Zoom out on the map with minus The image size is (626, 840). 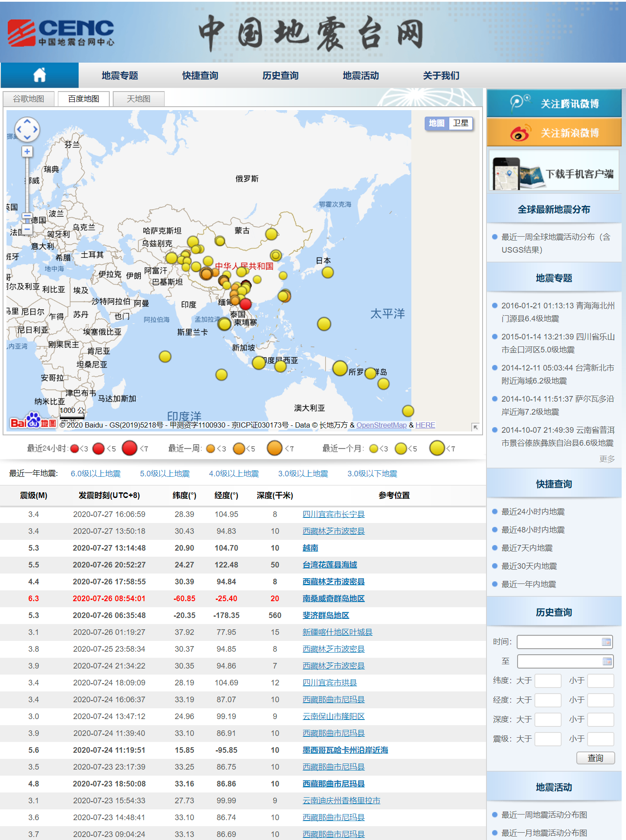click(x=27, y=229)
